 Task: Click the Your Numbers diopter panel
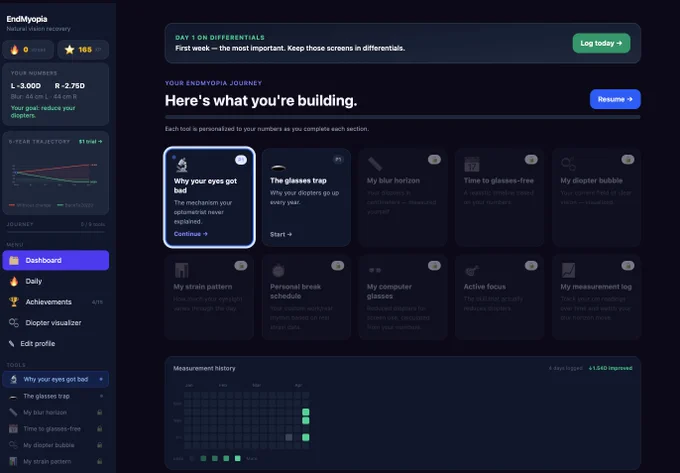click(x=56, y=94)
